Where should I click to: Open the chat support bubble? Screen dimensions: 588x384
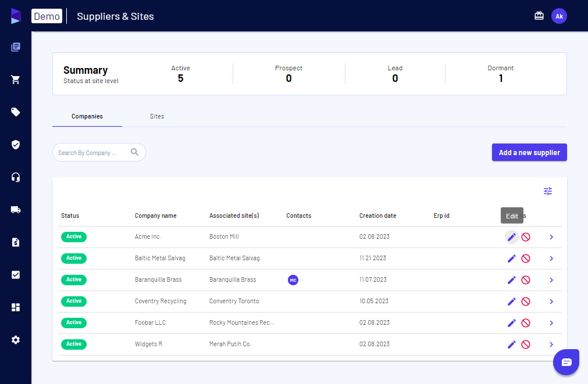(x=566, y=363)
